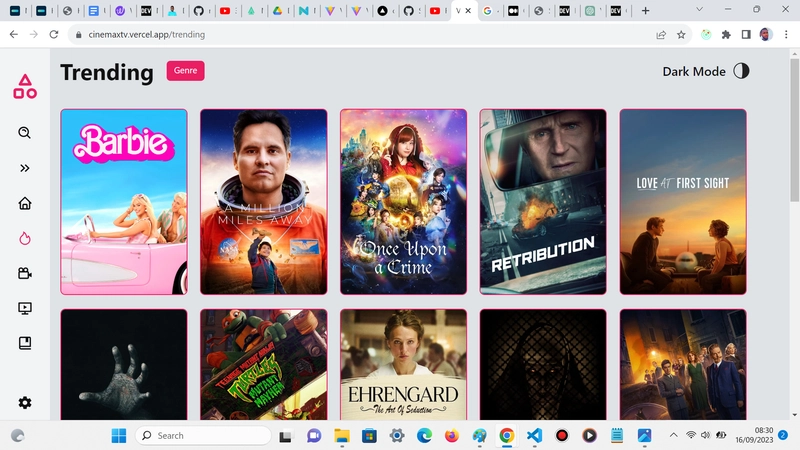Open the search icon in sidebar
800x450 pixels.
(24, 133)
